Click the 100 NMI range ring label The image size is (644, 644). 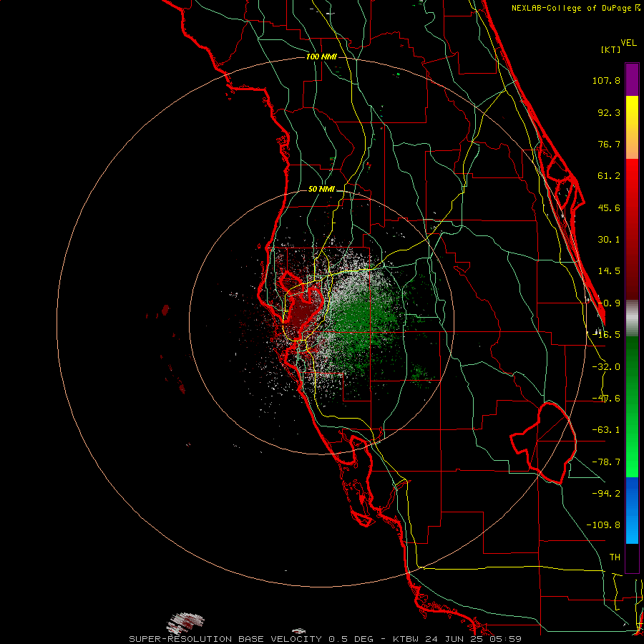pos(321,57)
